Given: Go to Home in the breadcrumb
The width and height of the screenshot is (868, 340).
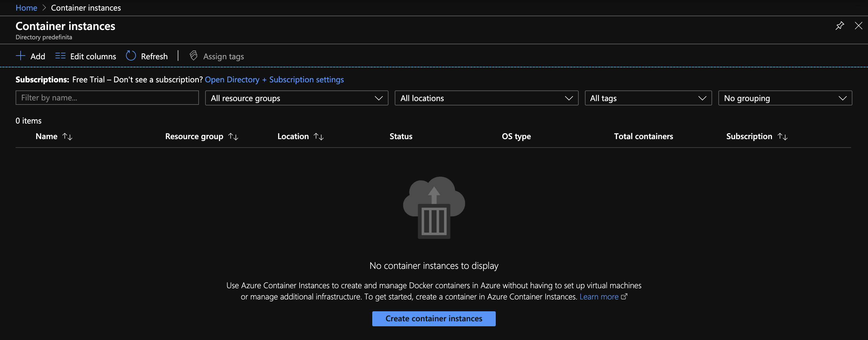Looking at the screenshot, I should [26, 8].
